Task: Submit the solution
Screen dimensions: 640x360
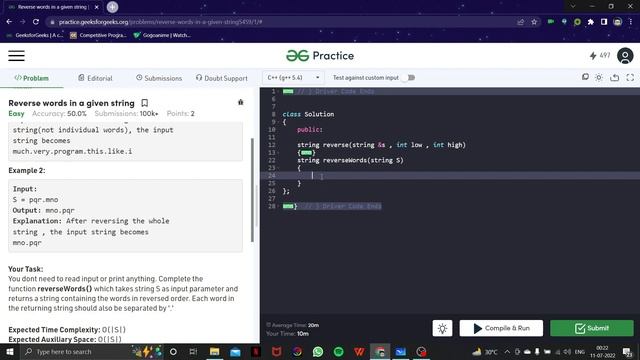Action: [x=592, y=328]
